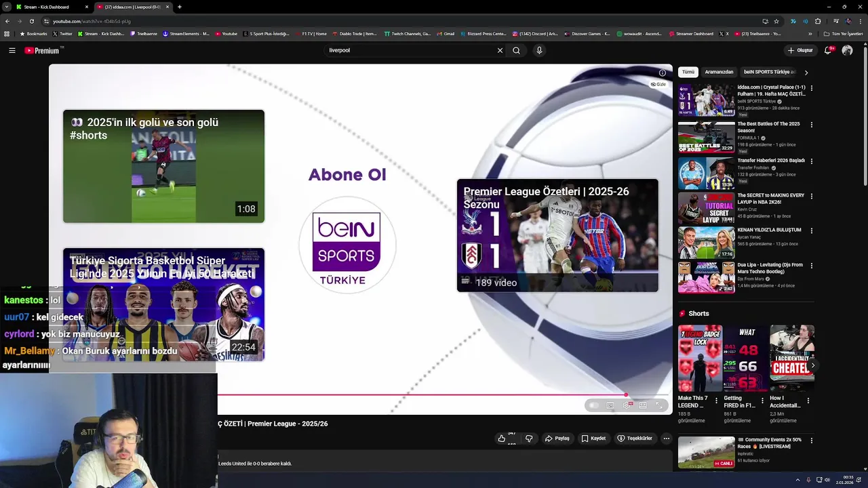The width and height of the screenshot is (868, 488).
Task: Start voice search with microphone icon
Action: pyautogui.click(x=539, y=50)
